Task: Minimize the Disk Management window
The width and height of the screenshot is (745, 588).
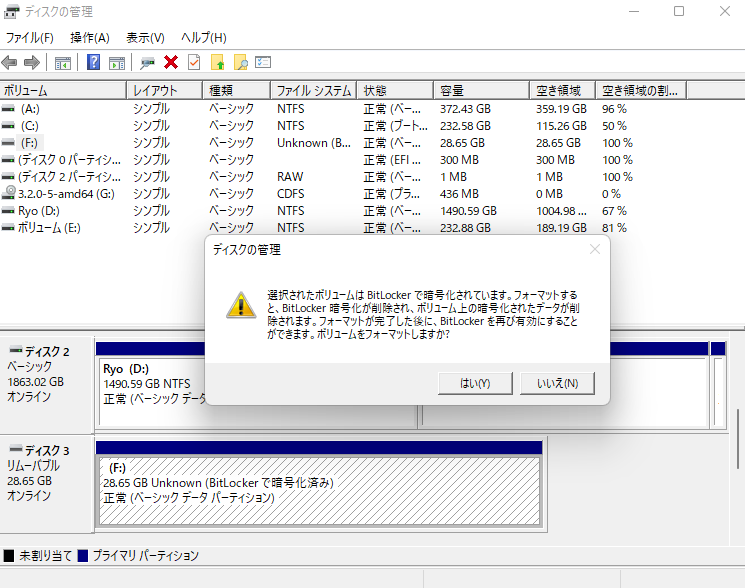Action: 634,11
